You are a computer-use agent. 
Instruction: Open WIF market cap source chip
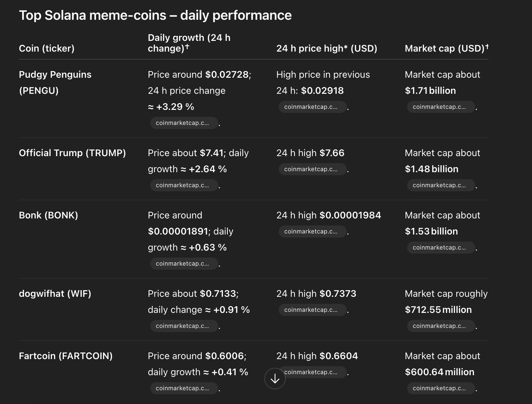(x=441, y=326)
